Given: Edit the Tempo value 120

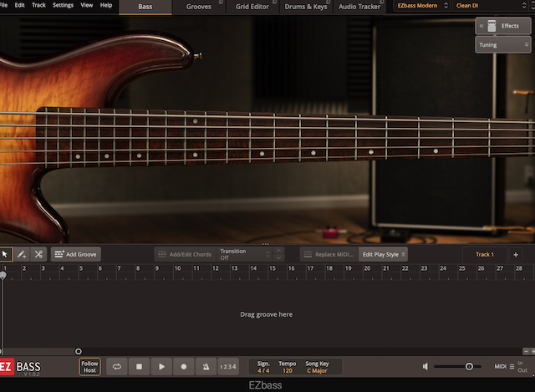Looking at the screenshot, I should point(288,370).
